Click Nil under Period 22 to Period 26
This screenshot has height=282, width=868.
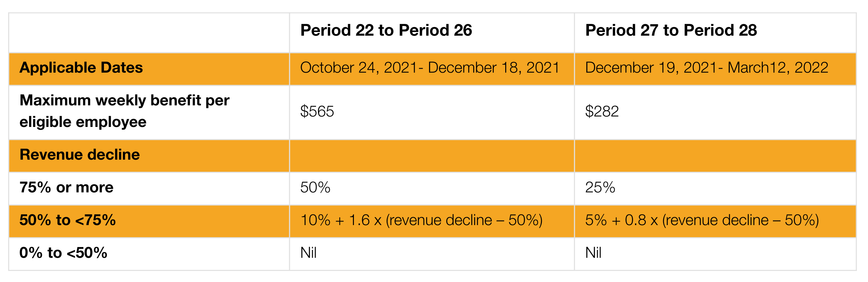pyautogui.click(x=308, y=253)
